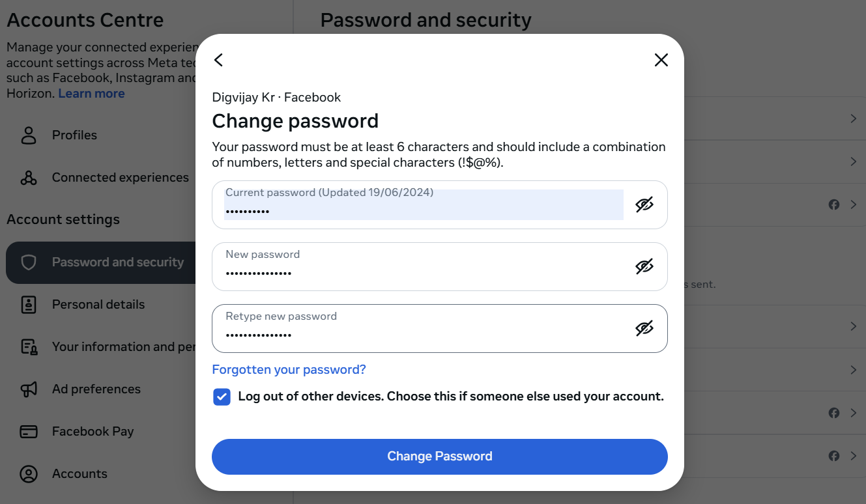Click the Personal details card icon
Viewport: 866px width, 504px height.
[x=28, y=304]
